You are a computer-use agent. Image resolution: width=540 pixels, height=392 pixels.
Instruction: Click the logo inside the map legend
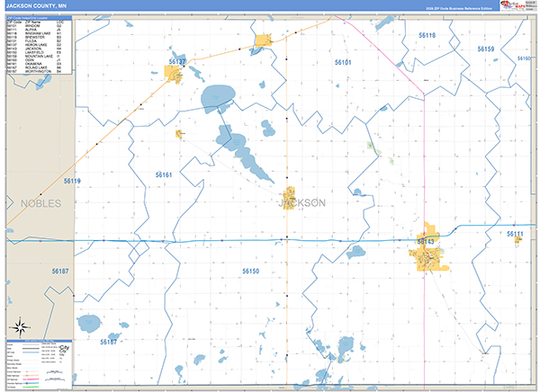tap(63, 347)
